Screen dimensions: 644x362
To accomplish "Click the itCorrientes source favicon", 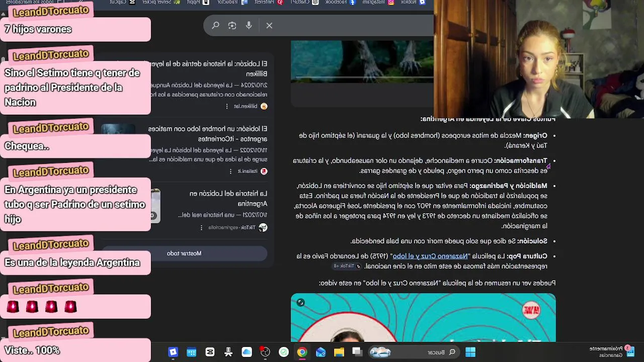I will pyautogui.click(x=264, y=171).
